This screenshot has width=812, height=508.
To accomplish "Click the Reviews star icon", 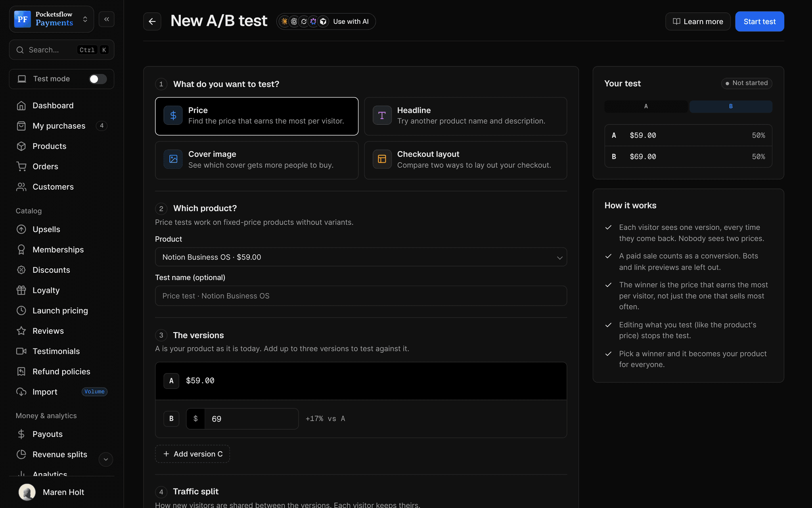I will (x=21, y=331).
